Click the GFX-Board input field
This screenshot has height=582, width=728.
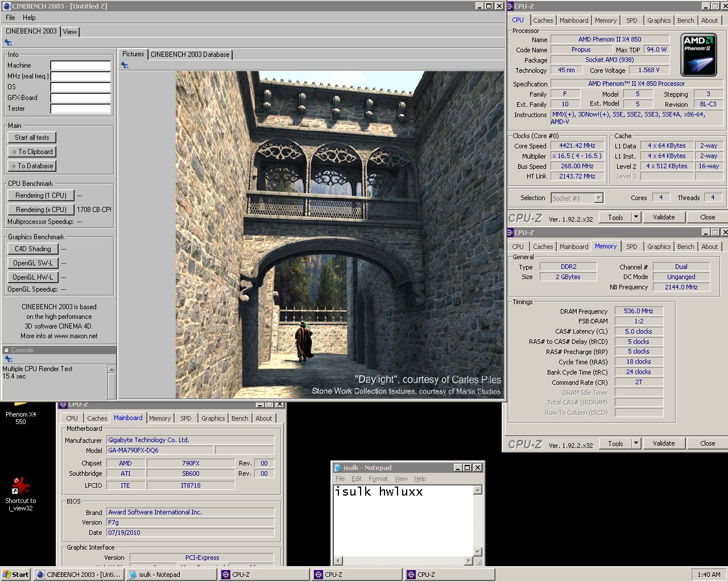pos(81,98)
